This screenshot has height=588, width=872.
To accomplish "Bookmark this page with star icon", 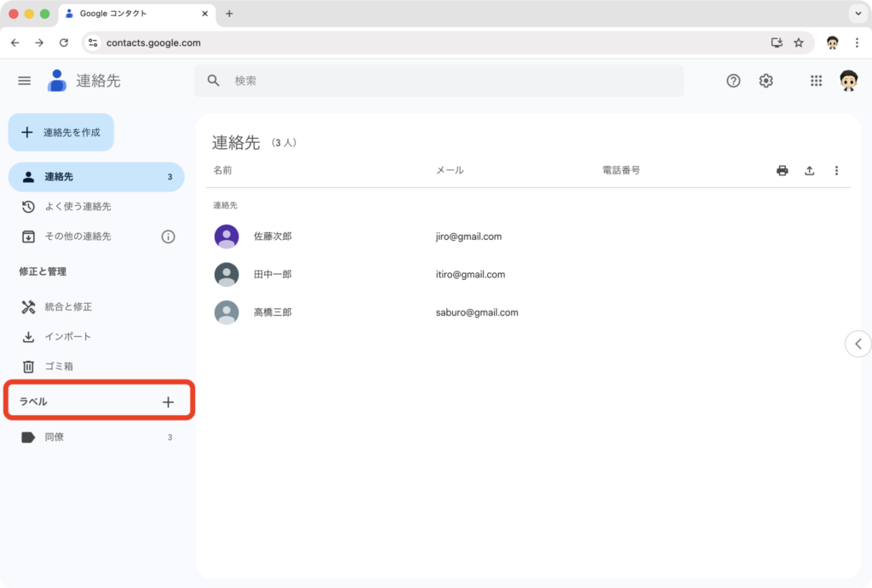I will click(799, 43).
